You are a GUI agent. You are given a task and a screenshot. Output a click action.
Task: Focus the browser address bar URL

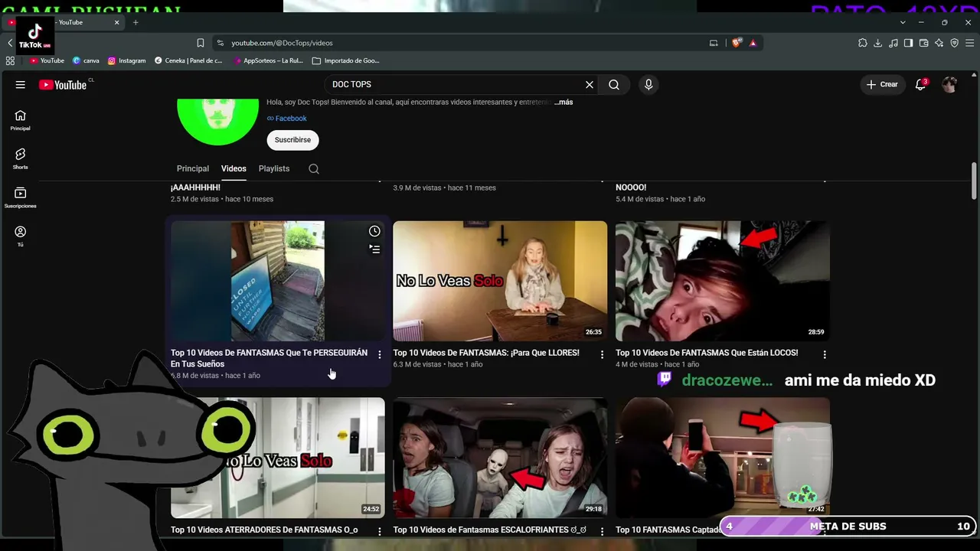click(282, 43)
